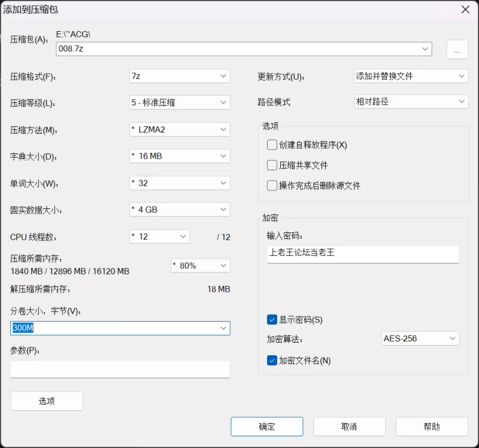Expand the compression level dropdown
The image size is (479, 448).
pos(180,102)
